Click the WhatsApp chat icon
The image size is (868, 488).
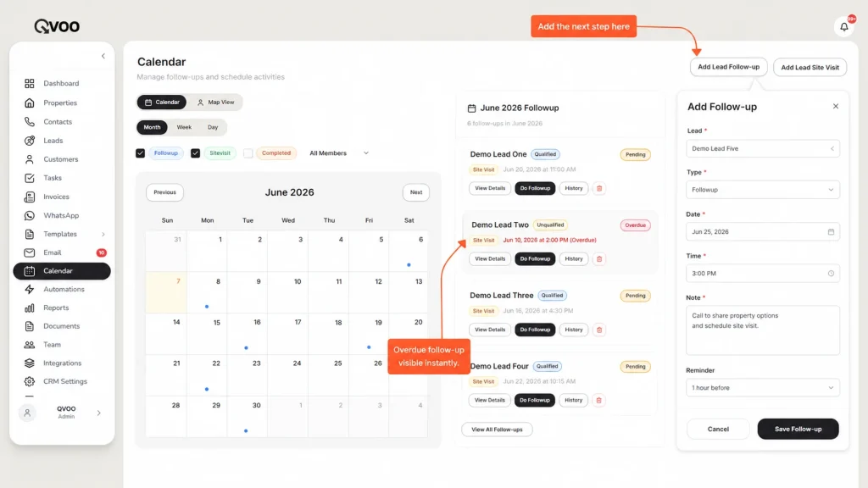(30, 216)
